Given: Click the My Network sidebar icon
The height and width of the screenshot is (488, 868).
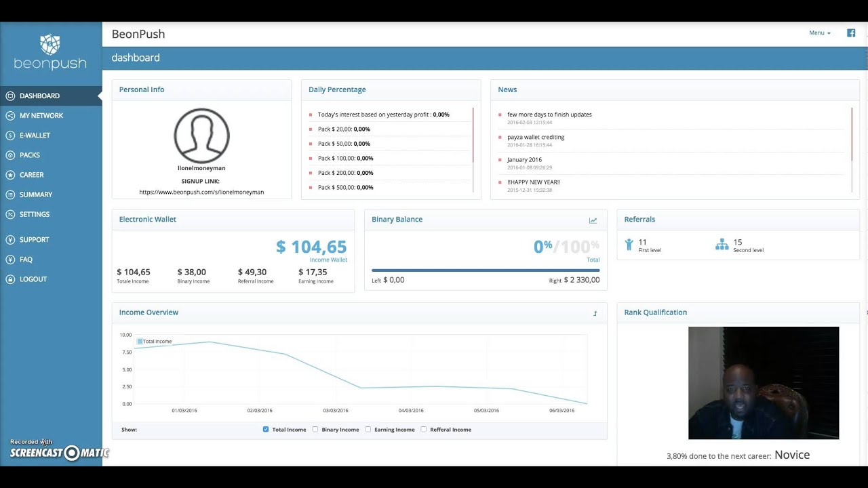Looking at the screenshot, I should [10, 116].
